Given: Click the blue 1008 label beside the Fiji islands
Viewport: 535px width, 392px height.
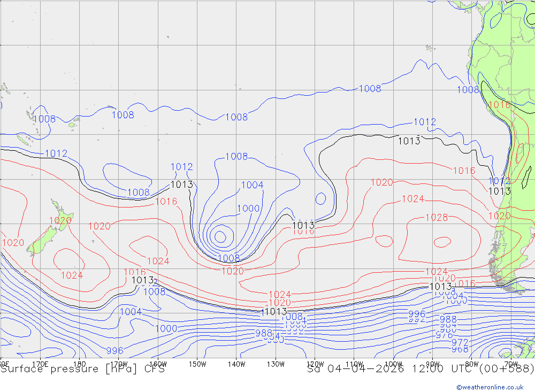Looking at the screenshot, I should [x=44, y=119].
